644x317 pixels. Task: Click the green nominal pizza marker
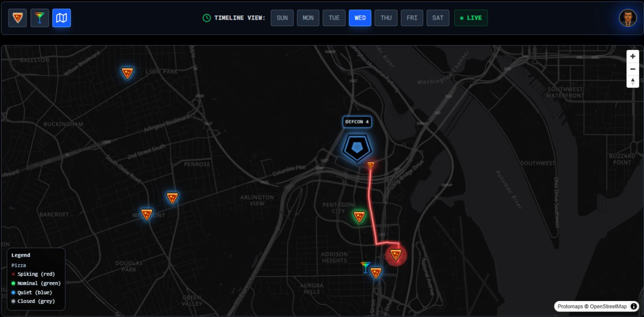[x=359, y=217]
